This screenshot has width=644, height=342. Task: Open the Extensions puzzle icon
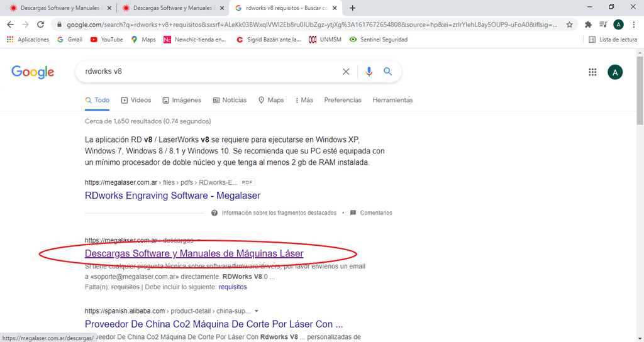pyautogui.click(x=588, y=25)
